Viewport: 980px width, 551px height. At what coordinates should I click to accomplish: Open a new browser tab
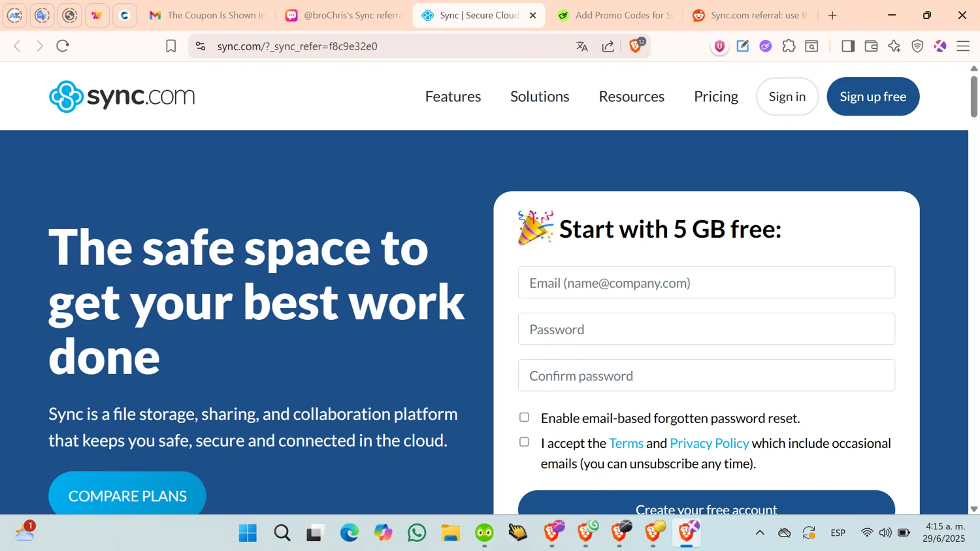coord(832,15)
